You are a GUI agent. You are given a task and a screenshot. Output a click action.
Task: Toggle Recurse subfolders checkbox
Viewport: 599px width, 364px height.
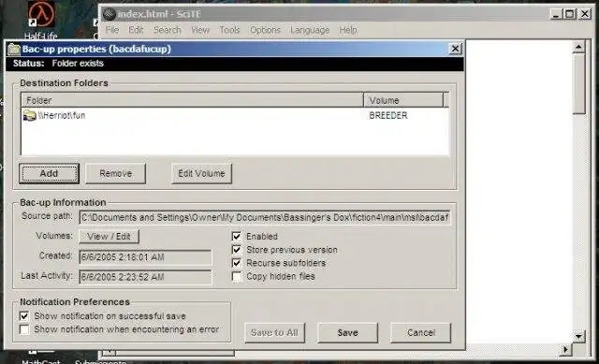(x=237, y=263)
